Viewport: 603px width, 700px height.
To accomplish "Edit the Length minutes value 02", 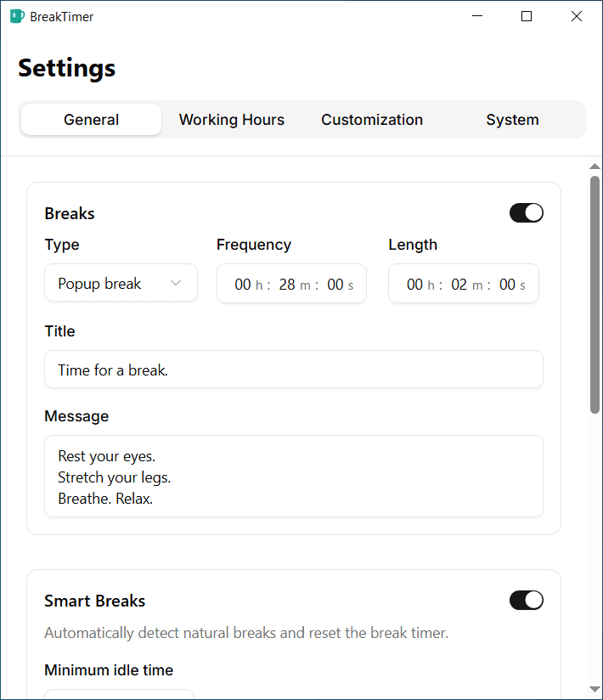I will pos(459,285).
